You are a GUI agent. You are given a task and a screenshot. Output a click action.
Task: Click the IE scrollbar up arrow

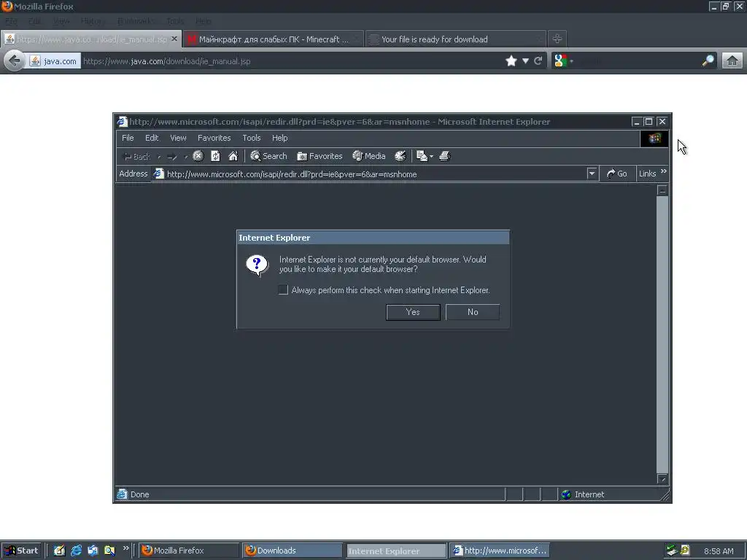tap(662, 190)
